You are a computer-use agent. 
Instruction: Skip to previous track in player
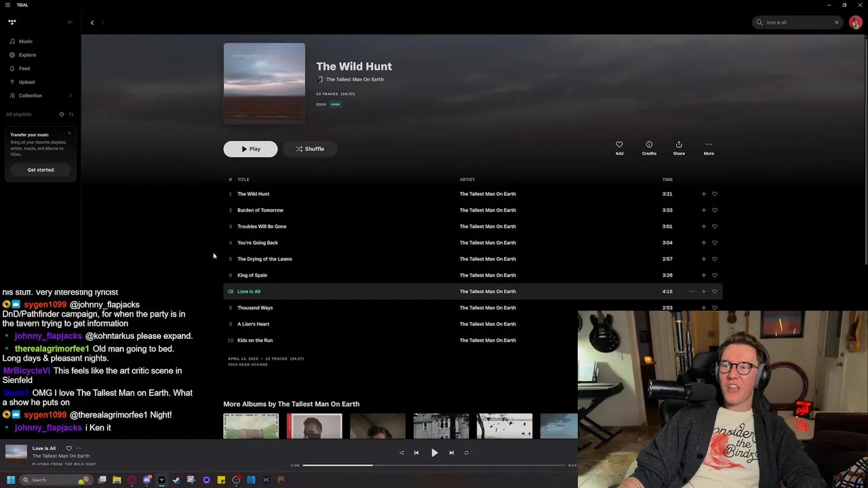pyautogui.click(x=416, y=453)
